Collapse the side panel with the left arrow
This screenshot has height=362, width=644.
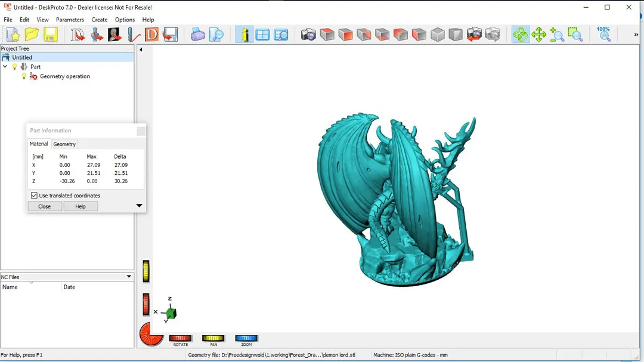coord(141,49)
